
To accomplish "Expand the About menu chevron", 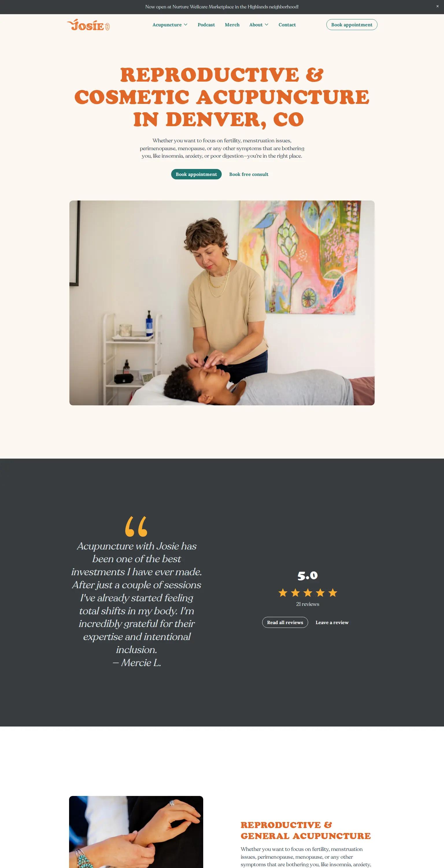I will coord(267,25).
